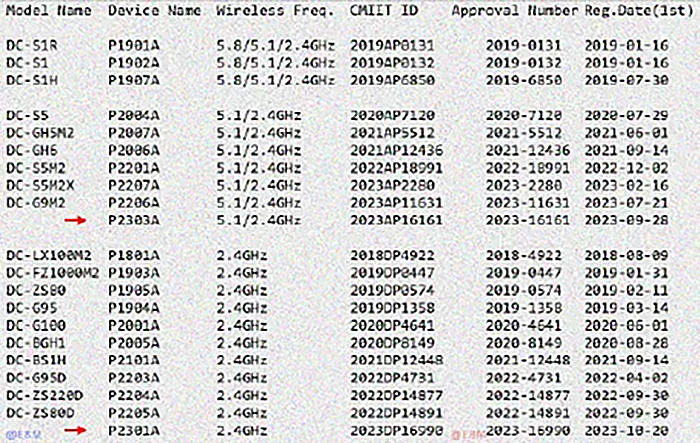Click the Model Name column header
The height and width of the screenshot is (443, 700).
click(48, 12)
